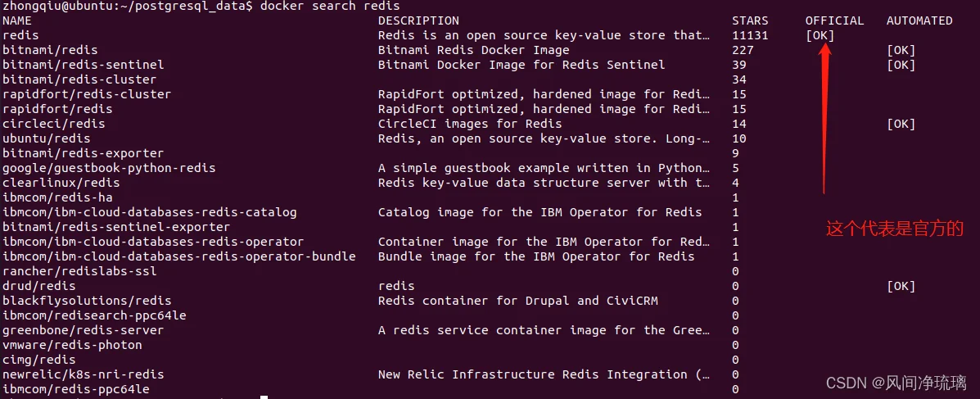
Task: Click the automated [OK] for circleci/redis
Action: pyautogui.click(x=901, y=124)
